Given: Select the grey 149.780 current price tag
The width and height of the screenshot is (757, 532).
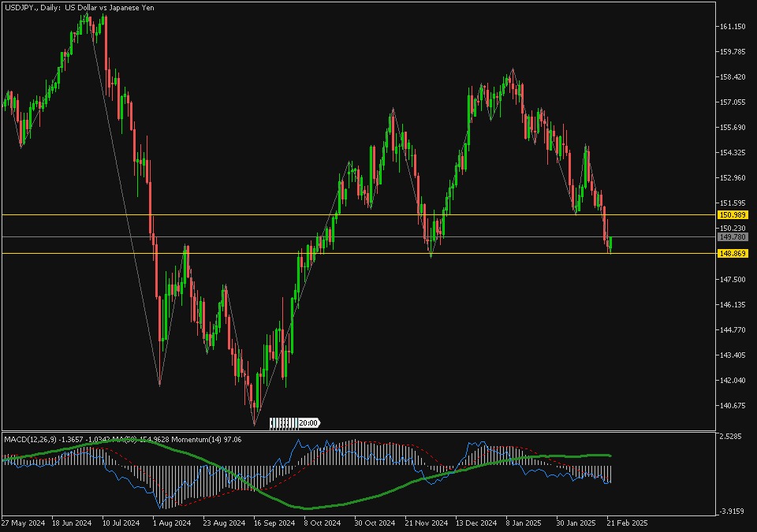Looking at the screenshot, I should [x=733, y=237].
